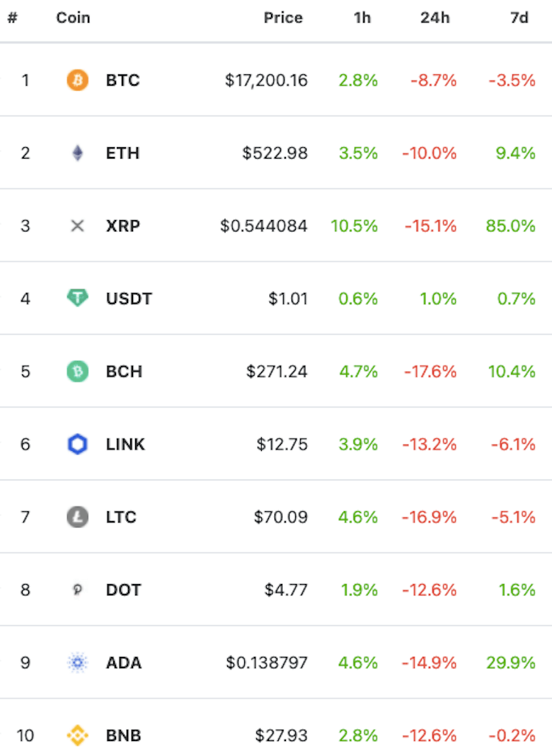Click the Cardano ADA icon

tap(77, 663)
